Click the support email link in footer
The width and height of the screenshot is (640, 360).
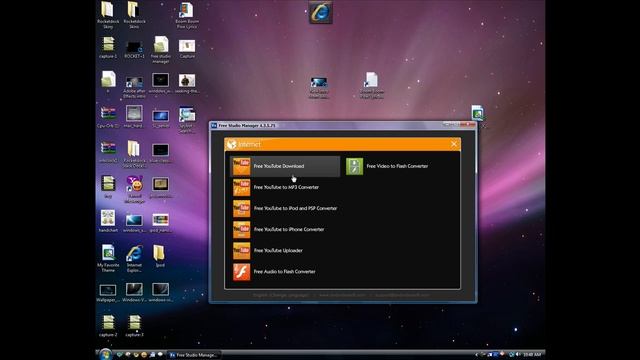[x=402, y=295]
